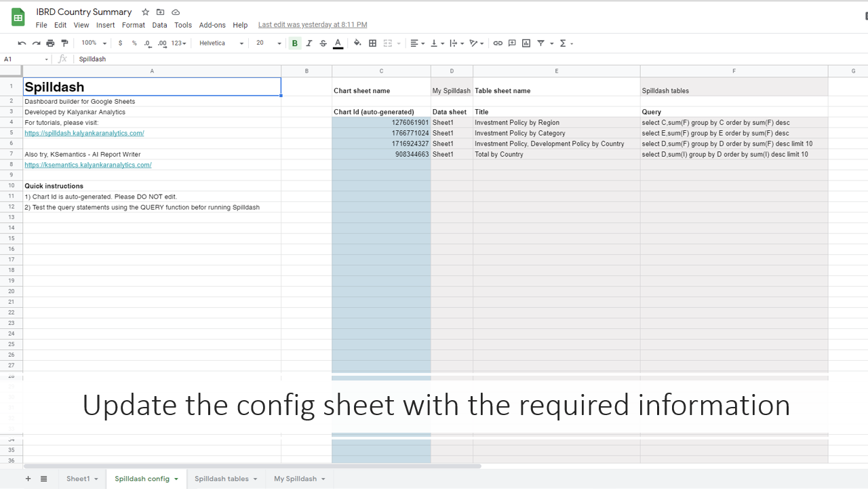Open the Google Sheets home icon
The width and height of the screenshot is (868, 489).
click(x=18, y=18)
